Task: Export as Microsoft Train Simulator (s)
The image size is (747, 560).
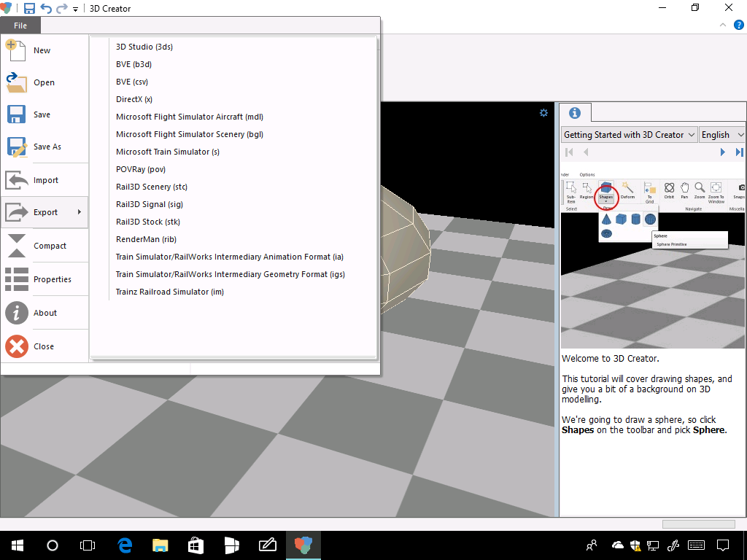Action: (168, 152)
